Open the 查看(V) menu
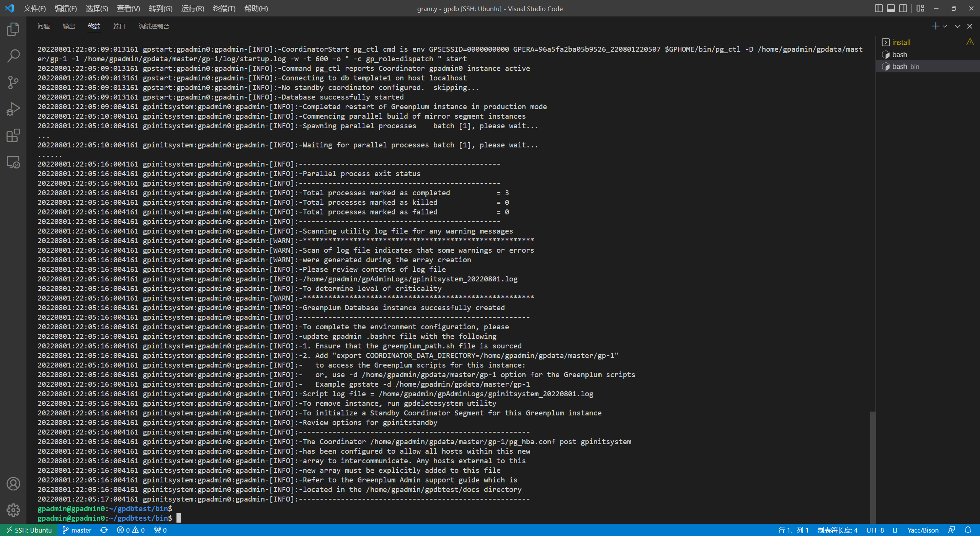The height and width of the screenshot is (536, 980). [x=129, y=8]
